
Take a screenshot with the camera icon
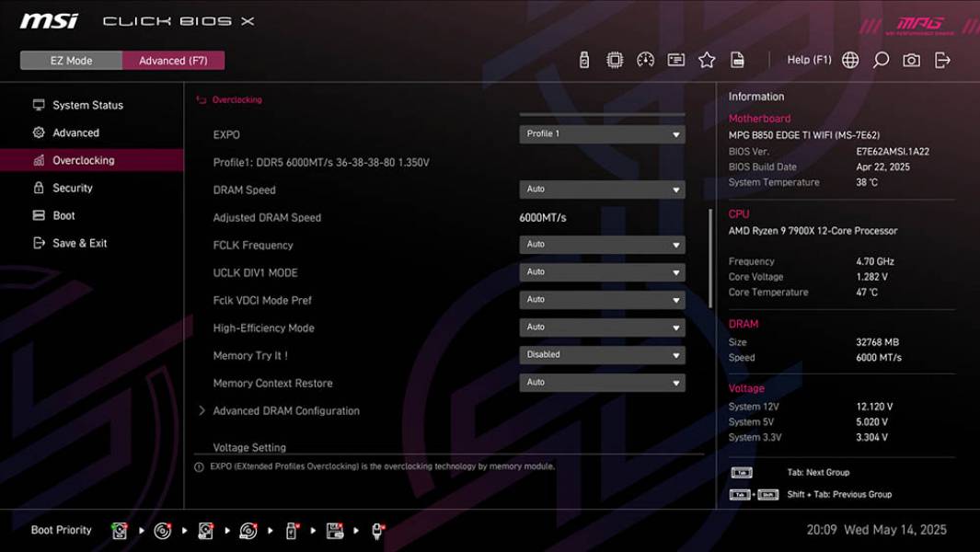(x=911, y=60)
